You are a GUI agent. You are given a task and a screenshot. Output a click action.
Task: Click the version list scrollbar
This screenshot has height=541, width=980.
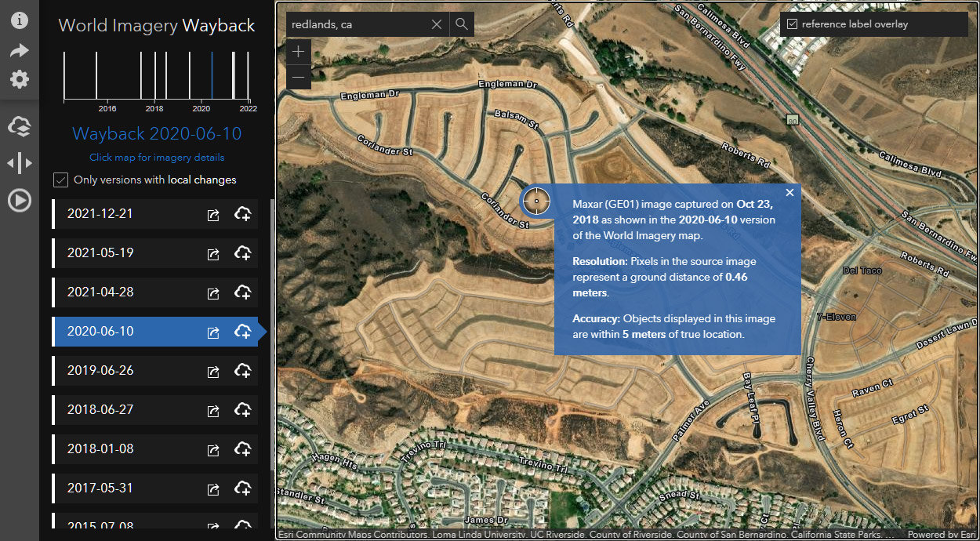[x=272, y=334]
